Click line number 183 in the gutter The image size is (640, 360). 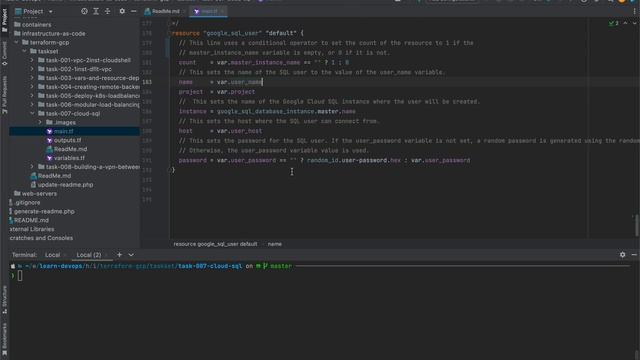click(147, 82)
